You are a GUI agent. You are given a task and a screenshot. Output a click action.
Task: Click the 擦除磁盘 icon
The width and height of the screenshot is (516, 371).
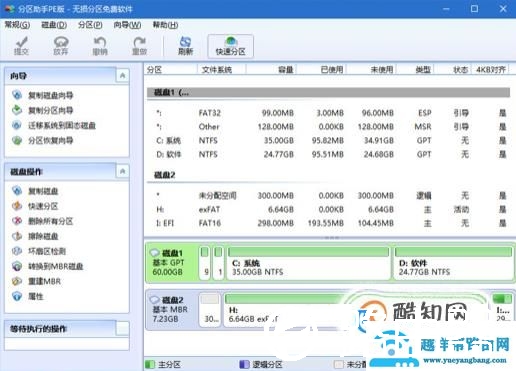tap(17, 236)
